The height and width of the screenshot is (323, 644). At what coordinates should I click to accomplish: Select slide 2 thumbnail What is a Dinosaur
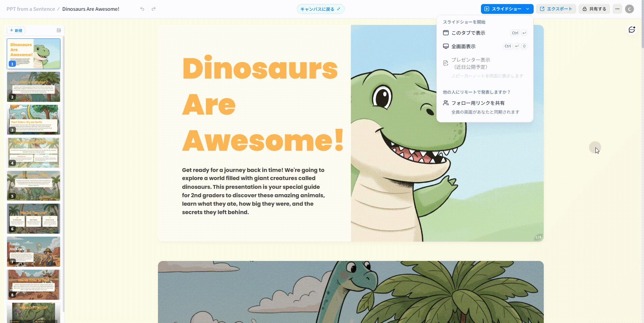click(x=33, y=87)
